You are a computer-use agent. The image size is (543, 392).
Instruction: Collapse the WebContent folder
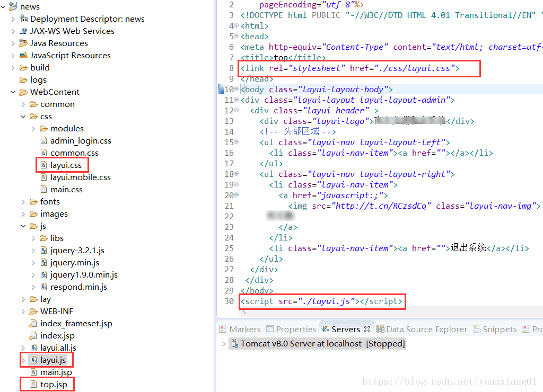(x=13, y=92)
